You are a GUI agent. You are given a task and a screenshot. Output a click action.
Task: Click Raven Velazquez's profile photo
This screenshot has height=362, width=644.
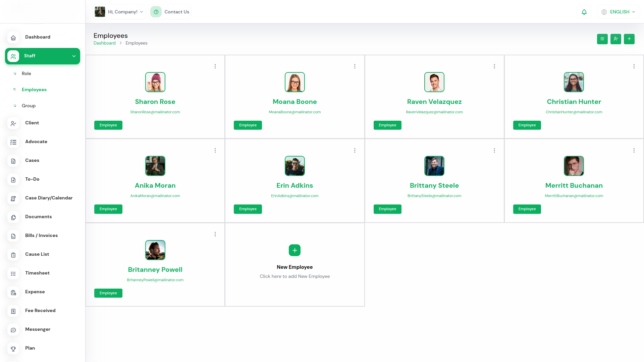434,82
